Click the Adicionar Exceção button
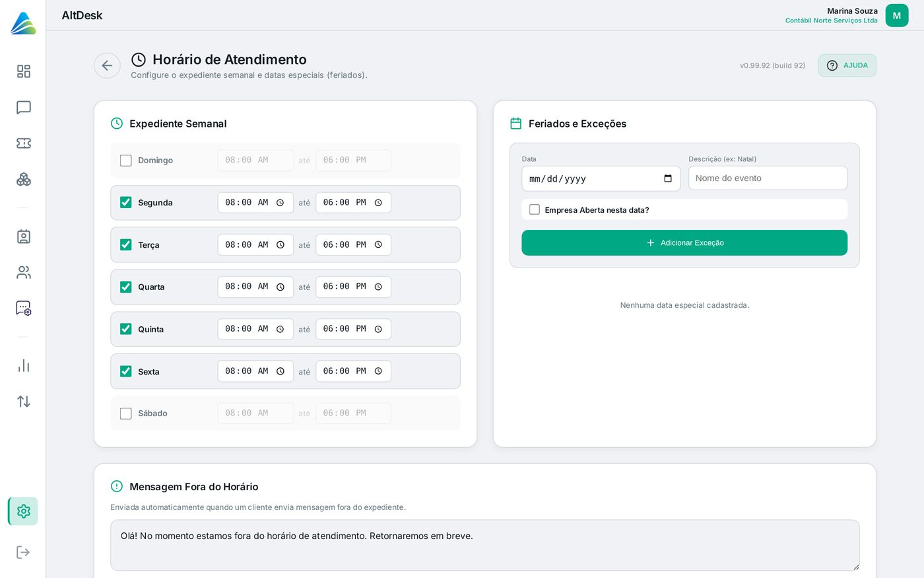 pos(684,242)
